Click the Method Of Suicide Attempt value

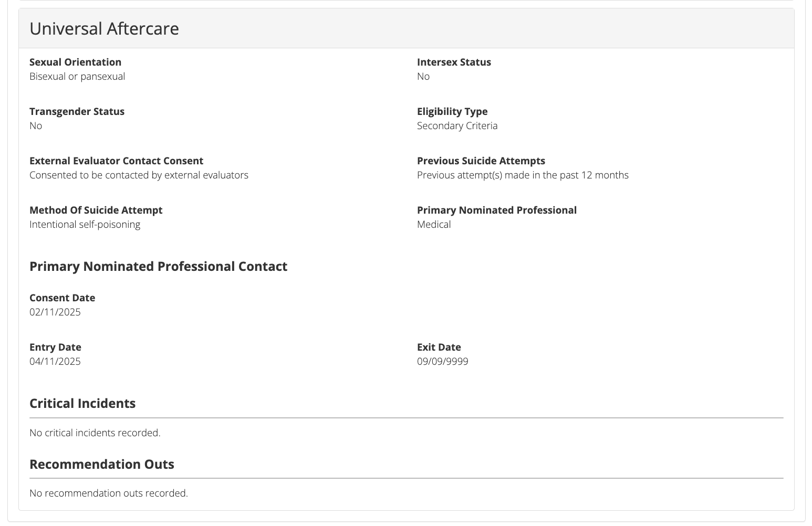(x=85, y=224)
